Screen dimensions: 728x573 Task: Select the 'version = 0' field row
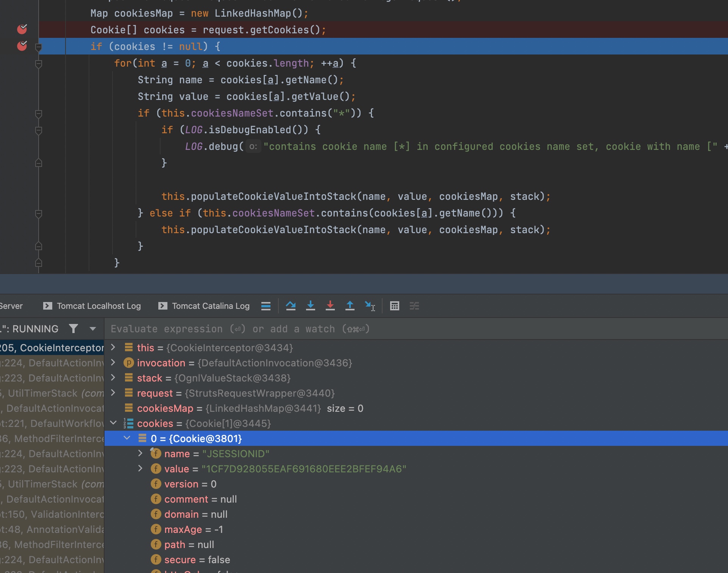pyautogui.click(x=416, y=484)
